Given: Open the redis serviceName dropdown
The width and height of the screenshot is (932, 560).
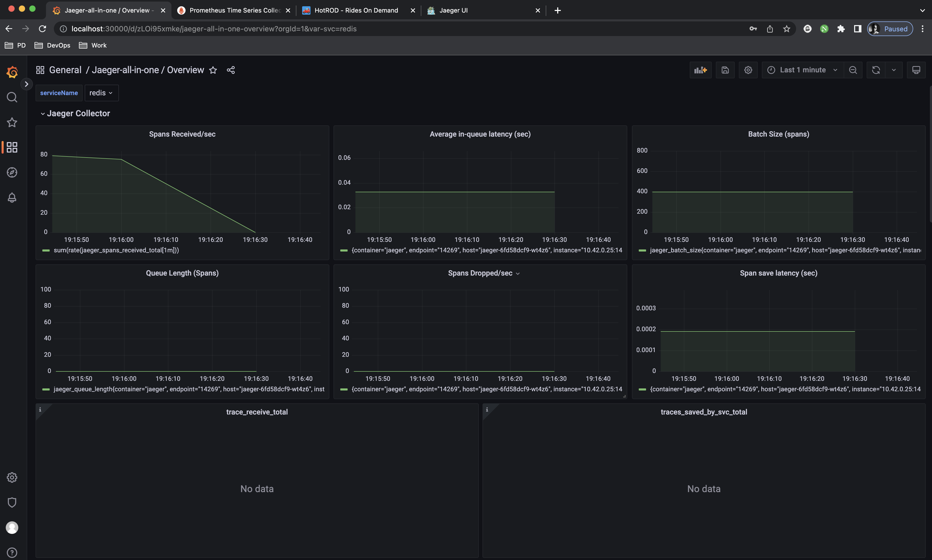Looking at the screenshot, I should click(101, 93).
